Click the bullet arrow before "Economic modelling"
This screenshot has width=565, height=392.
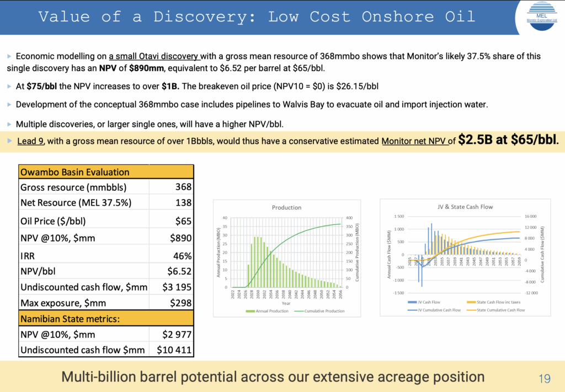pyautogui.click(x=9, y=57)
